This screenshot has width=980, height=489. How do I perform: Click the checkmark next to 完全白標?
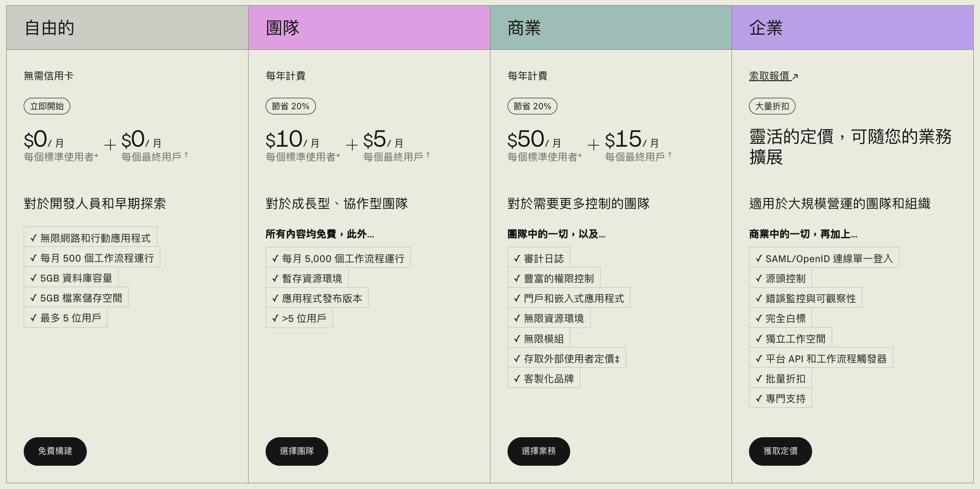point(758,319)
